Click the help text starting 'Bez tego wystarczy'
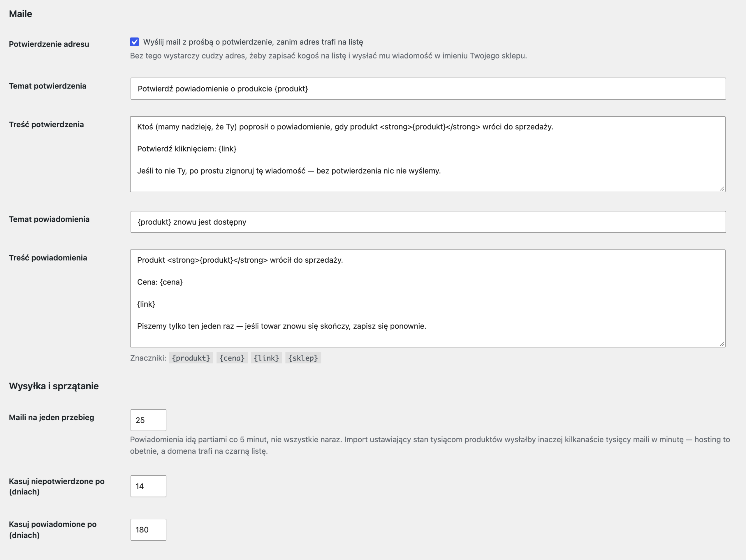 pyautogui.click(x=328, y=56)
